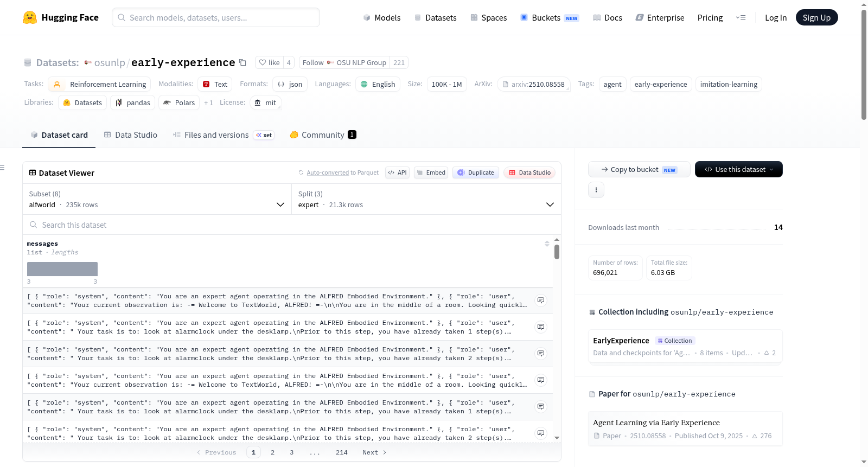The height and width of the screenshot is (467, 868).
Task: Click the osunlp organization avatar icon
Action: [x=88, y=62]
